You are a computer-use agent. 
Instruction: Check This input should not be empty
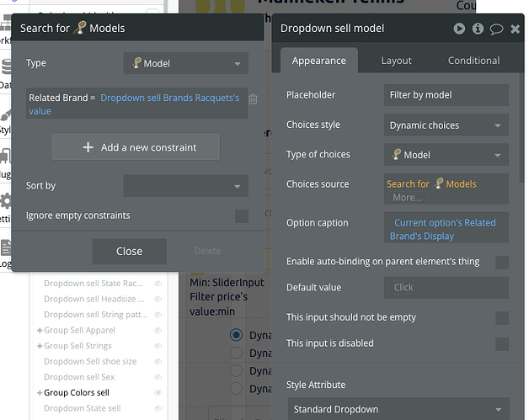click(502, 318)
